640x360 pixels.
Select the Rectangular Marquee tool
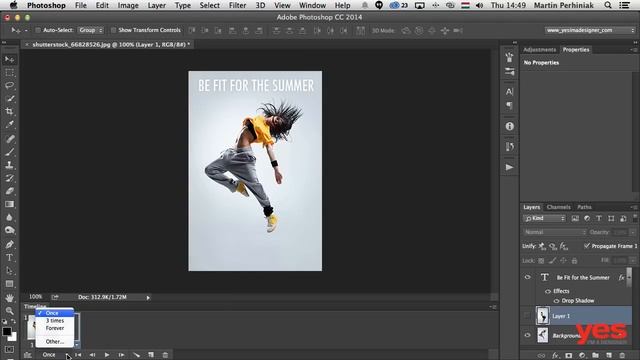[x=9, y=73]
